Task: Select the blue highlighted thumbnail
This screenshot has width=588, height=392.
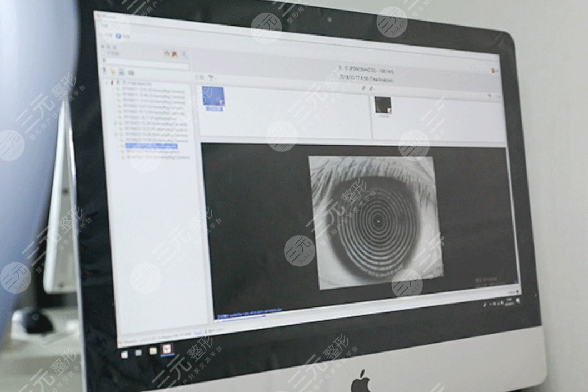Action: click(x=213, y=97)
